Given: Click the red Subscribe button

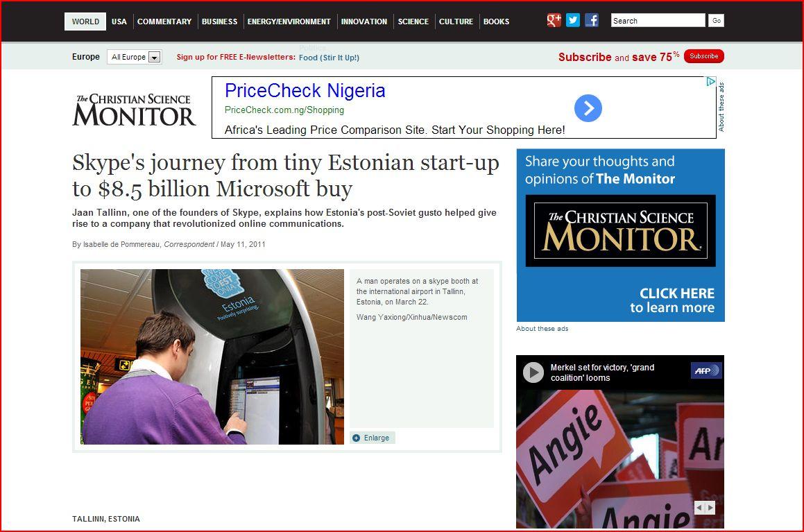Looking at the screenshot, I should (x=703, y=56).
